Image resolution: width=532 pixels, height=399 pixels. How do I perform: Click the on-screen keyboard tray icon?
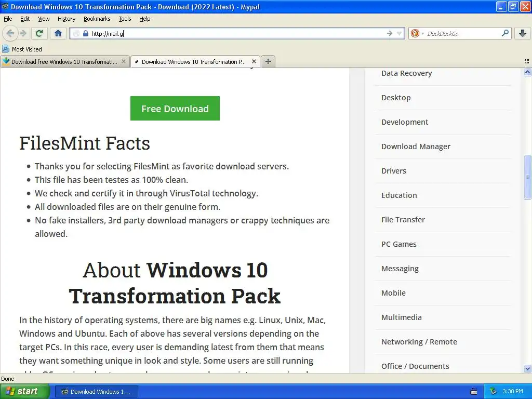point(474,392)
